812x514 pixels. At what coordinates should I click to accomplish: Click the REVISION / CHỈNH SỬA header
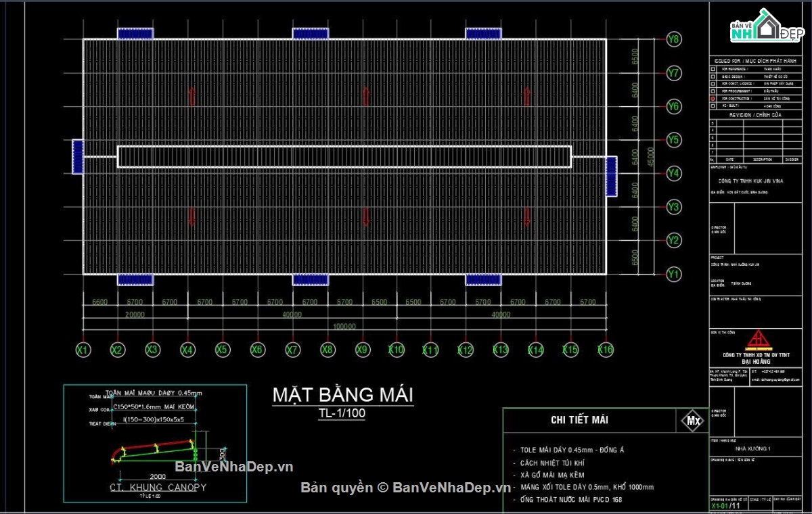[755, 115]
